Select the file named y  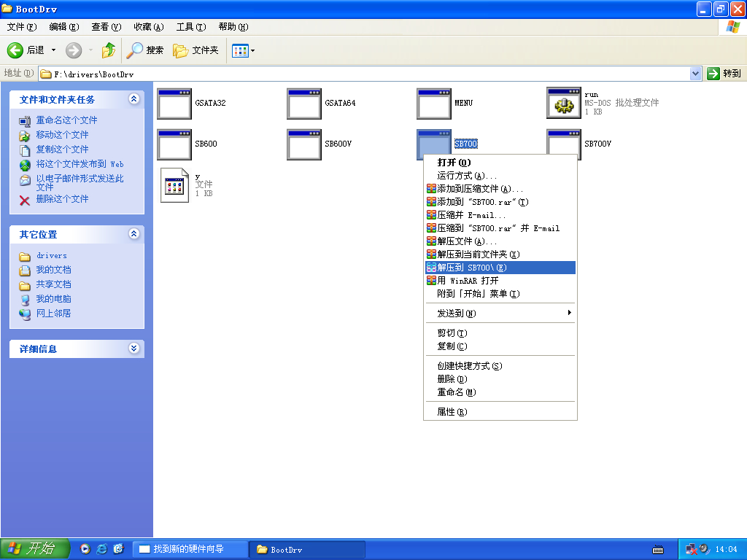(174, 185)
